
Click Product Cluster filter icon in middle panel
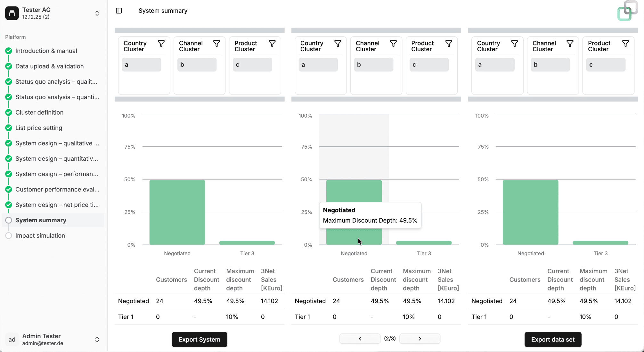(x=449, y=44)
